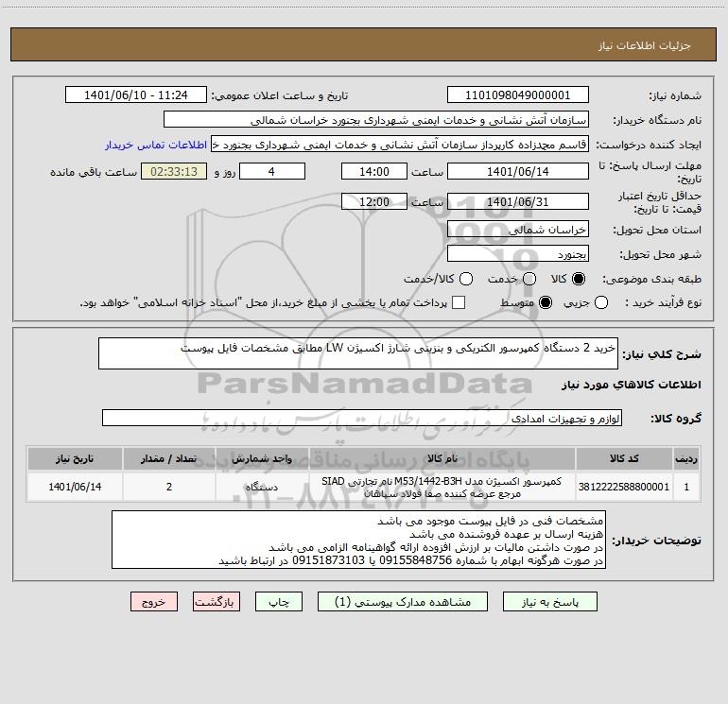The height and width of the screenshot is (704, 728).
Task: Click the buyer organization name field
Action: tap(376, 119)
